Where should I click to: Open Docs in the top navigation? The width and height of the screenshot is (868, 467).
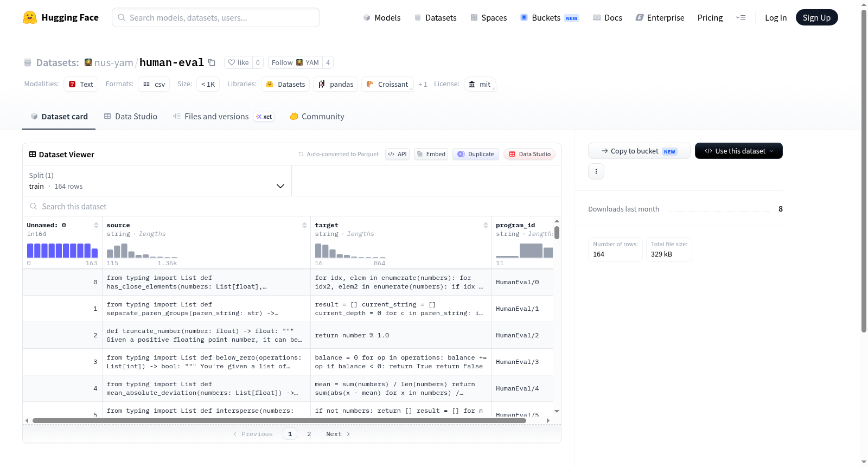608,17
